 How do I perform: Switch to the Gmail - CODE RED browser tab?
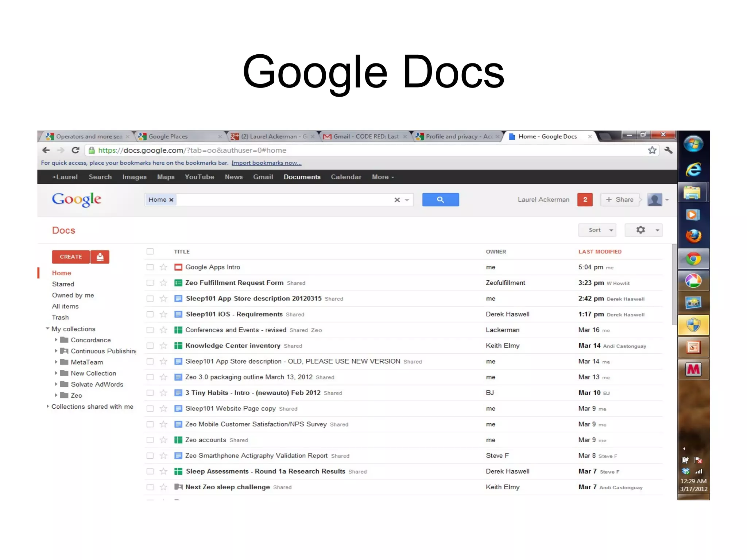pyautogui.click(x=365, y=136)
